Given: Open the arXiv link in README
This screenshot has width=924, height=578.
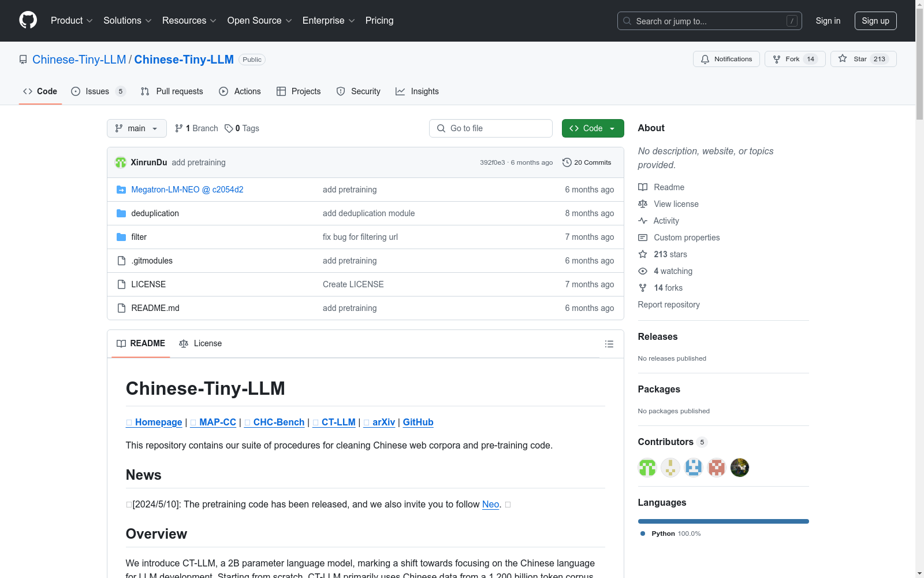Looking at the screenshot, I should pyautogui.click(x=379, y=422).
